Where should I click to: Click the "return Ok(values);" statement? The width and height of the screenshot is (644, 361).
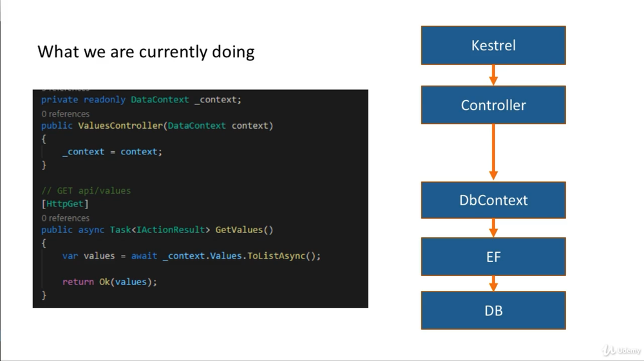[x=109, y=282]
